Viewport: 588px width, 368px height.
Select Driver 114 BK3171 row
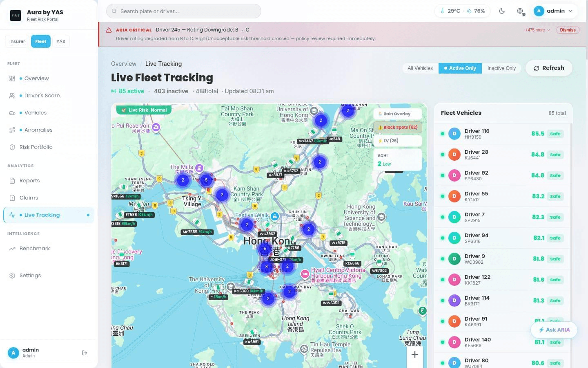(503, 301)
